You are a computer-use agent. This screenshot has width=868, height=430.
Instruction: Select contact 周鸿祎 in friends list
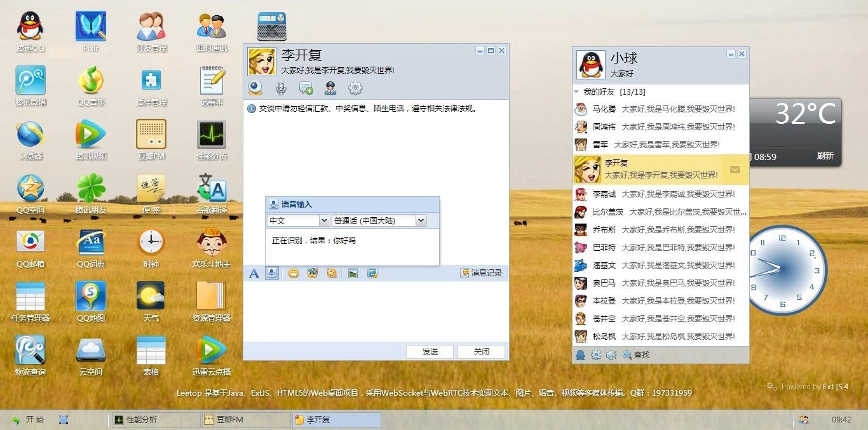point(661,127)
